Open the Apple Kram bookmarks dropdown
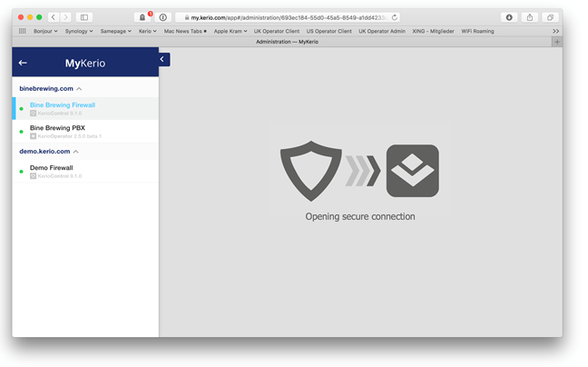Image resolution: width=588 pixels, height=367 pixels. (x=230, y=31)
